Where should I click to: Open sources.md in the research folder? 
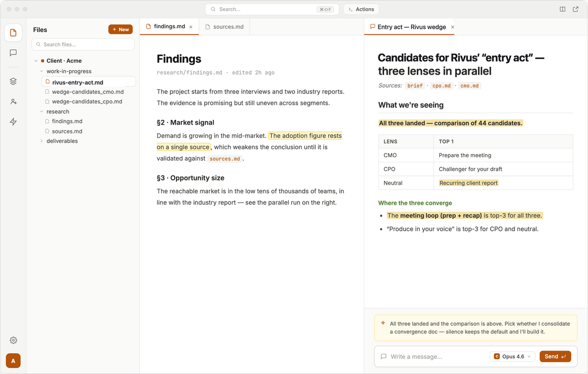pos(67,131)
